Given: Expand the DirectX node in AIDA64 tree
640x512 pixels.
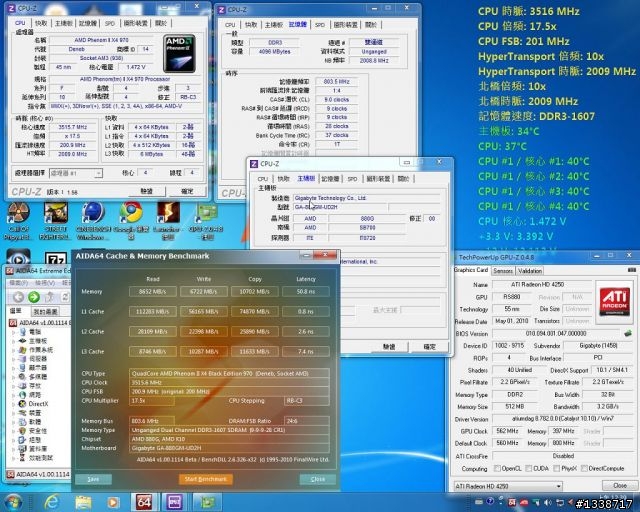Looking at the screenshot, I should coord(14,403).
